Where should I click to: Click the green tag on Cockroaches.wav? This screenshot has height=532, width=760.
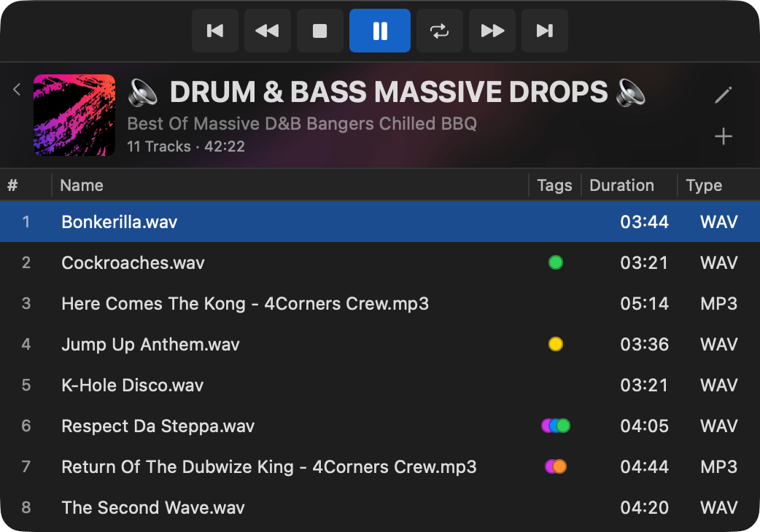556,262
